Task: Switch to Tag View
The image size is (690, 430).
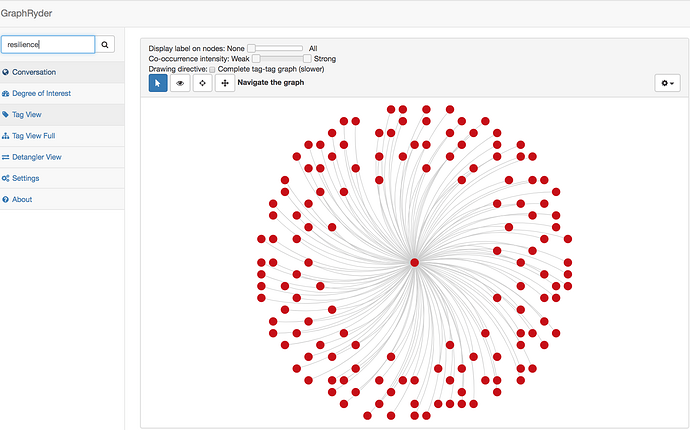Action: (62, 114)
